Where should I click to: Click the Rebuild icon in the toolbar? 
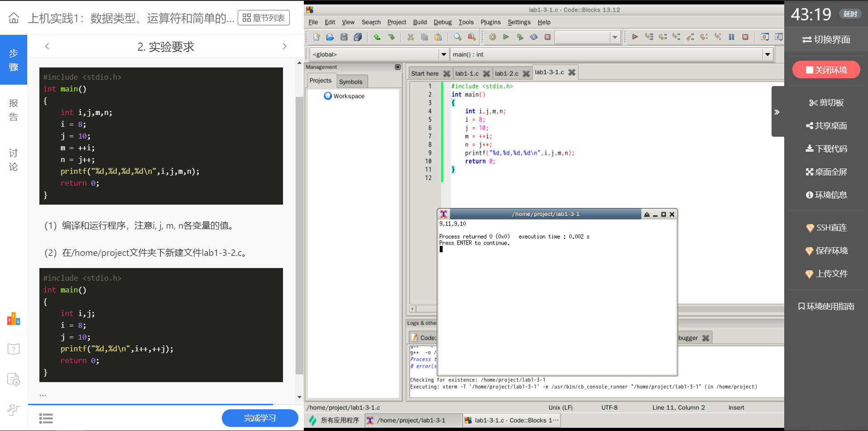tap(534, 37)
